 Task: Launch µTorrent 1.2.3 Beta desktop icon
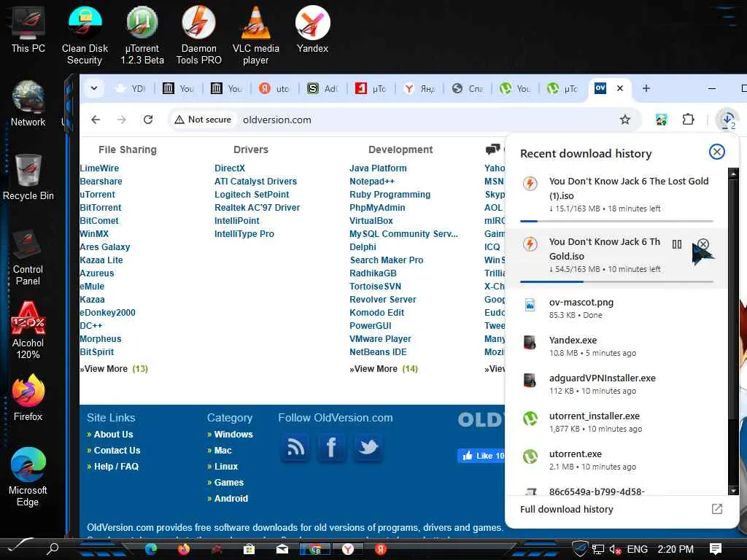tap(142, 35)
